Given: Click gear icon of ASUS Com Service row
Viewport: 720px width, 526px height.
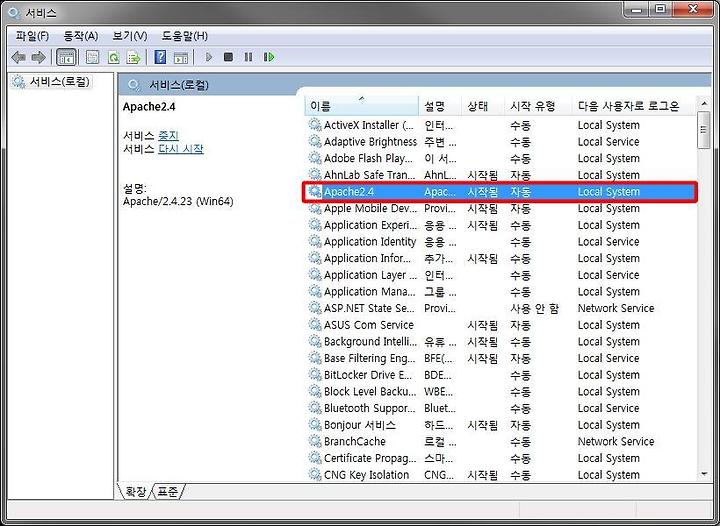Looking at the screenshot, I should point(315,325).
